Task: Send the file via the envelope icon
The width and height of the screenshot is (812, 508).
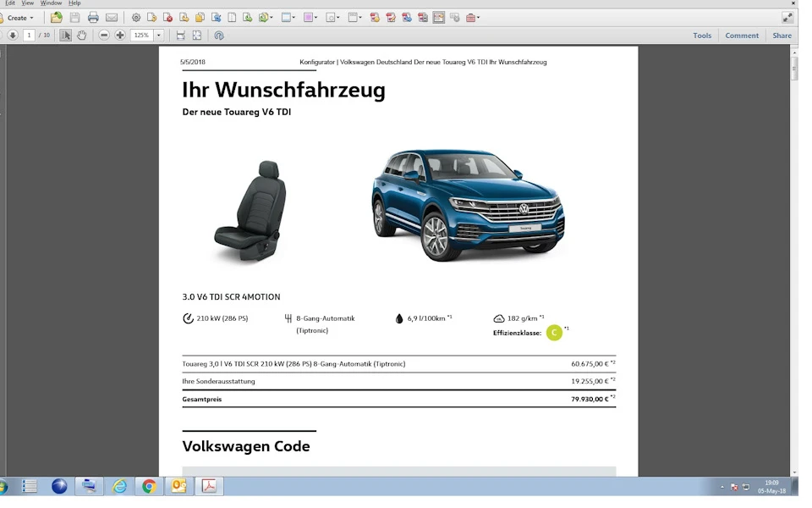Action: pyautogui.click(x=112, y=18)
